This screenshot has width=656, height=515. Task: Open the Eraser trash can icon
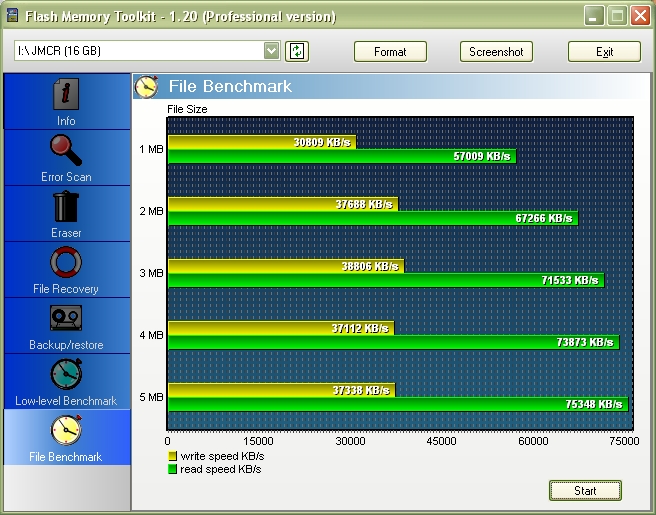[x=66, y=207]
